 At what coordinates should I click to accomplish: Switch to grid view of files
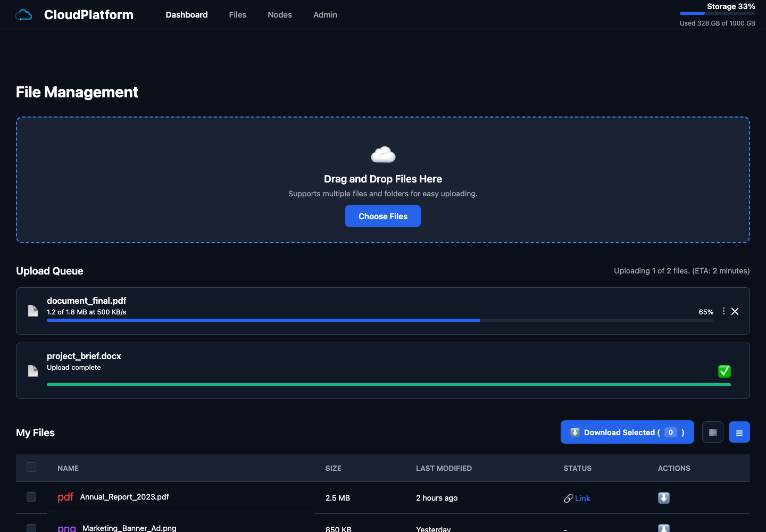click(x=713, y=432)
